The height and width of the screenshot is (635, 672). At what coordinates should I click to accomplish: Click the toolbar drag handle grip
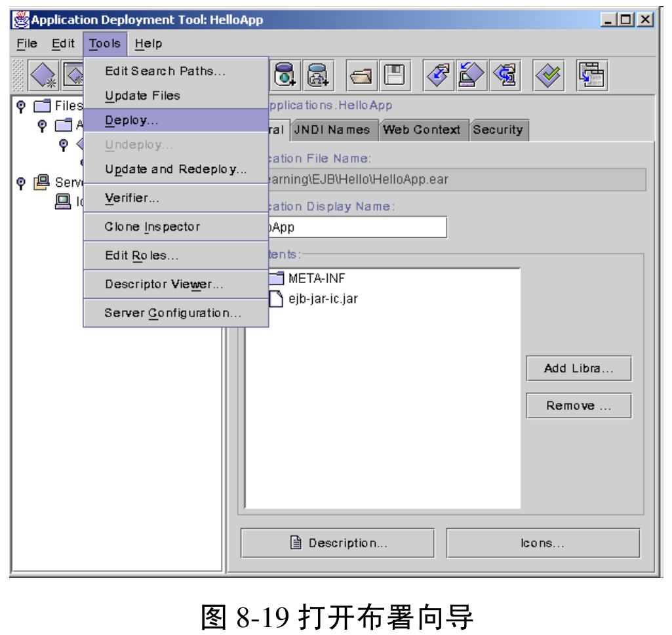pos(18,75)
